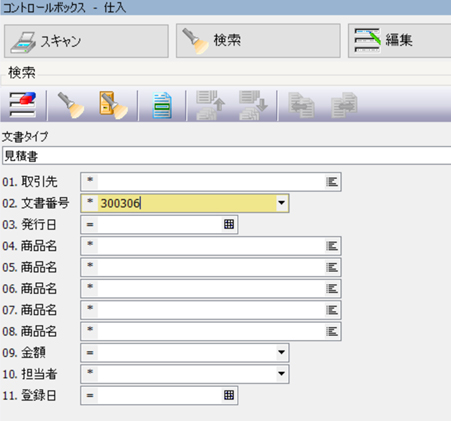Screen dimensions: 451x421
Task: Open list icon for 08. 商品名
Action: tap(332, 331)
